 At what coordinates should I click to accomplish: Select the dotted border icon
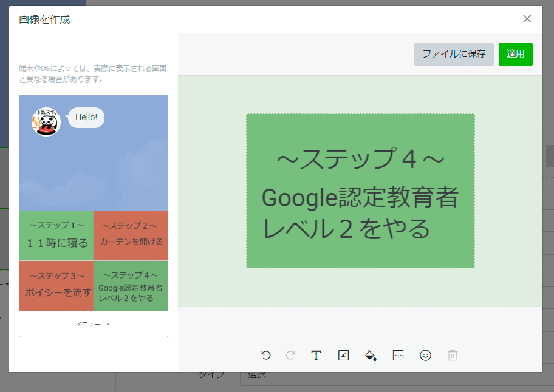398,356
